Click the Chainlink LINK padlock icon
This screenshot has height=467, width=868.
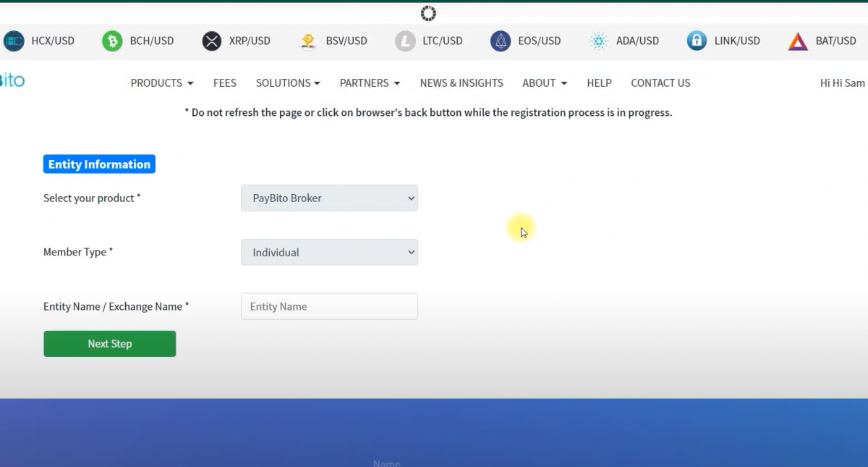tap(697, 41)
